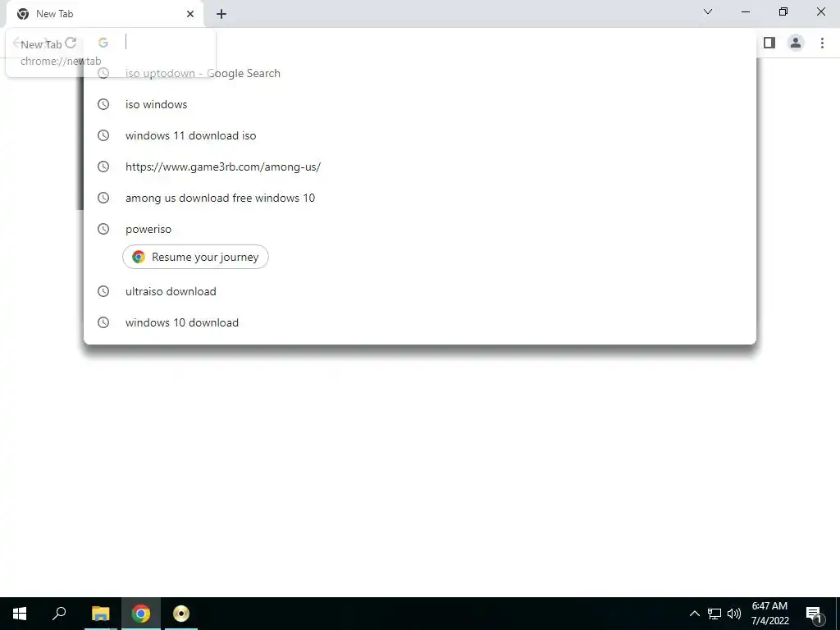The height and width of the screenshot is (630, 840).
Task: Click the Chrome logo in Resume your journey
Action: point(138,257)
